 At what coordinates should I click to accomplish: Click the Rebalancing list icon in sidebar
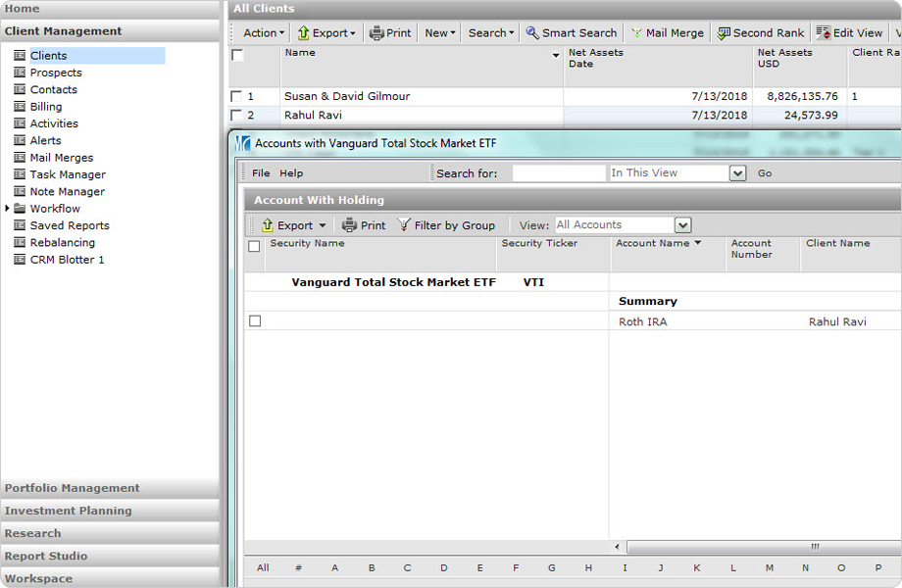point(20,243)
